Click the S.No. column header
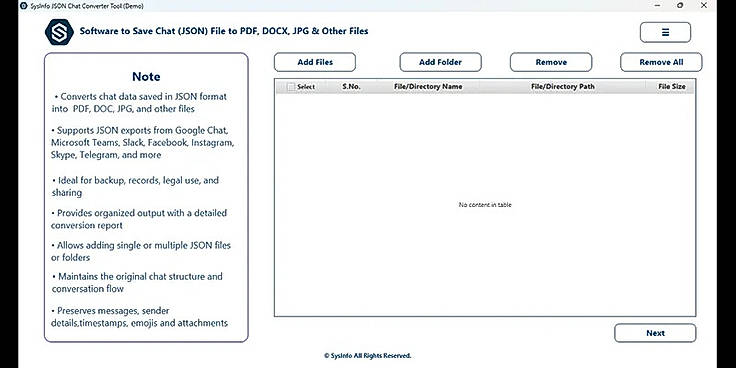 point(351,86)
